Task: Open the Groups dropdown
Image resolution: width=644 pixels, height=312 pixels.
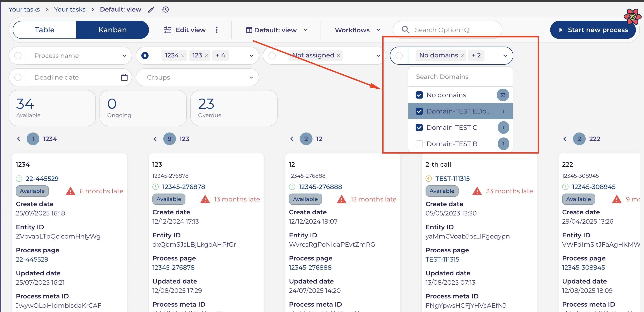Action: pos(197,77)
